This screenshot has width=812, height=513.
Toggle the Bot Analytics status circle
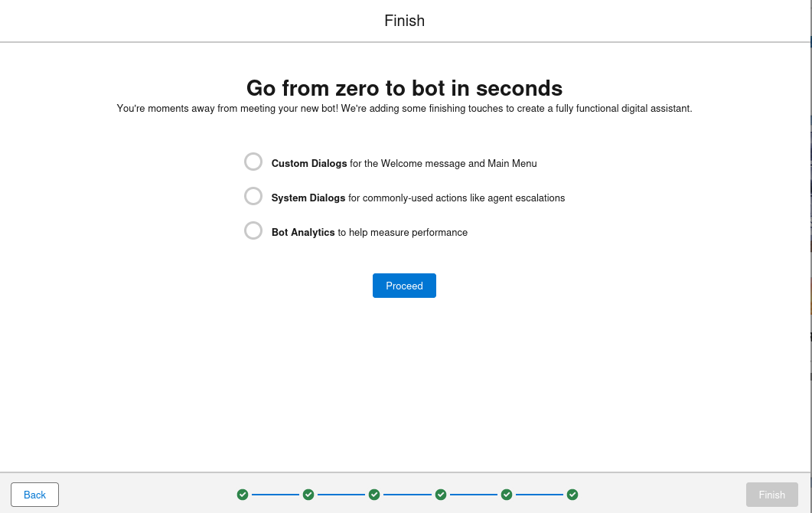pyautogui.click(x=253, y=230)
